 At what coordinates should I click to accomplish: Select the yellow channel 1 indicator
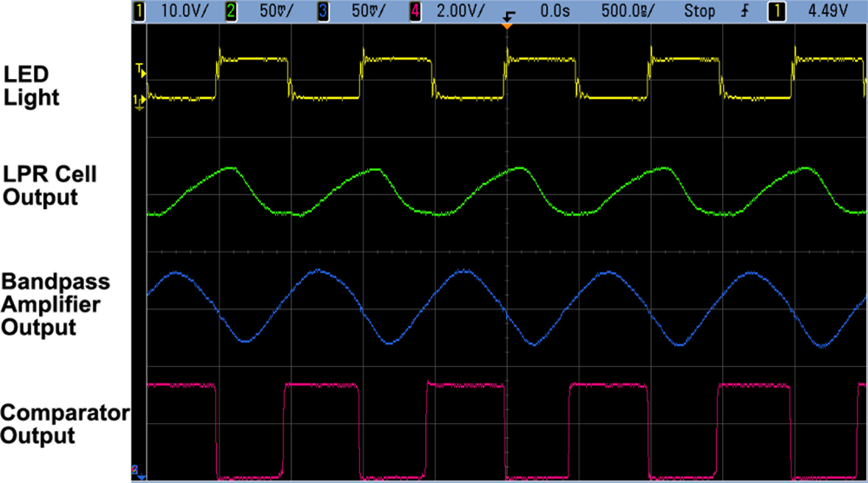(138, 11)
